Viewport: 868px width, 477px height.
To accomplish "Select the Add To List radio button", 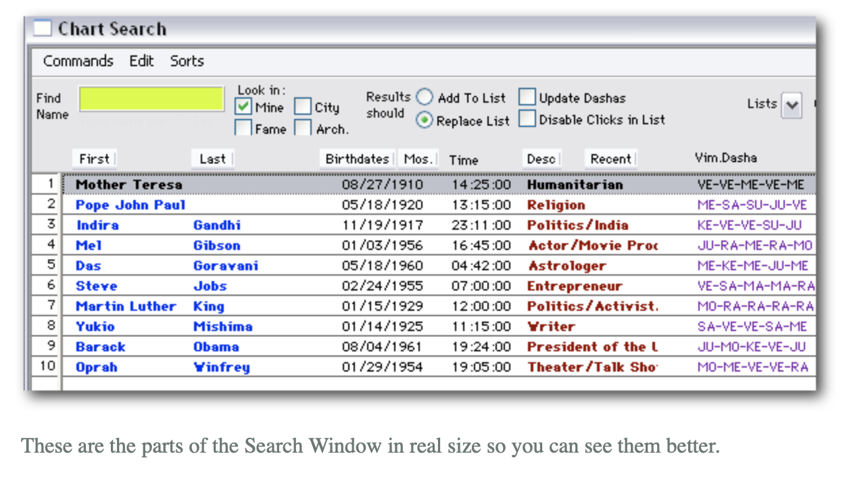I will pyautogui.click(x=425, y=98).
